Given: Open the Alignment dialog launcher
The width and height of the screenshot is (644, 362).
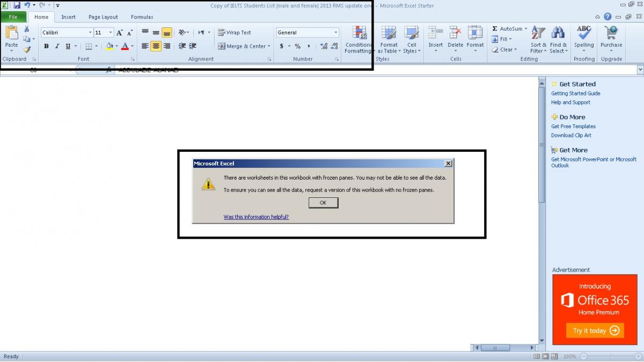Looking at the screenshot, I should click(x=269, y=60).
